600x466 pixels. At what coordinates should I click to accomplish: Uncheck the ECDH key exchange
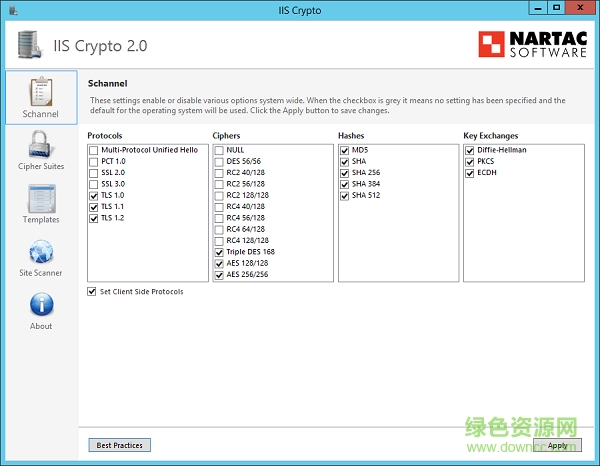point(471,173)
